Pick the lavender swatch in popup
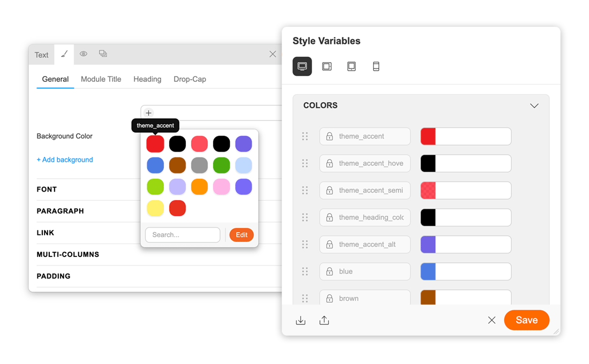Screen dimensions: 589x364 tap(177, 187)
